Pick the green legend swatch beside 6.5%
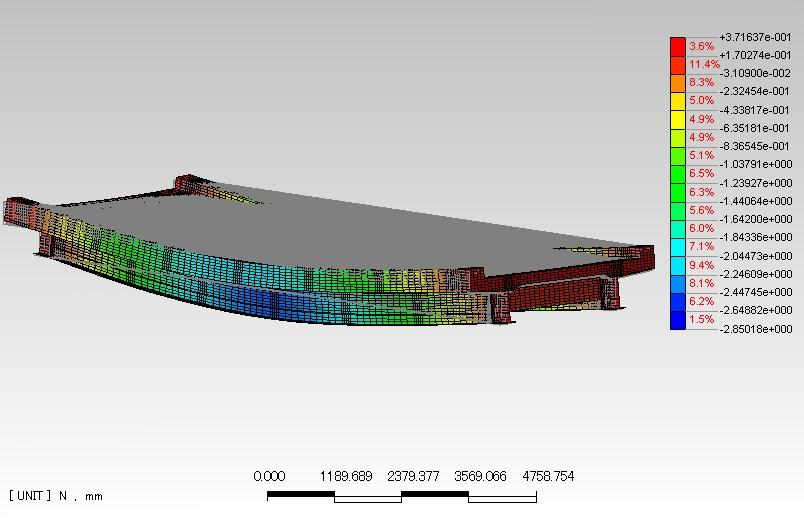Screen dimensions: 804x523 click(678, 174)
